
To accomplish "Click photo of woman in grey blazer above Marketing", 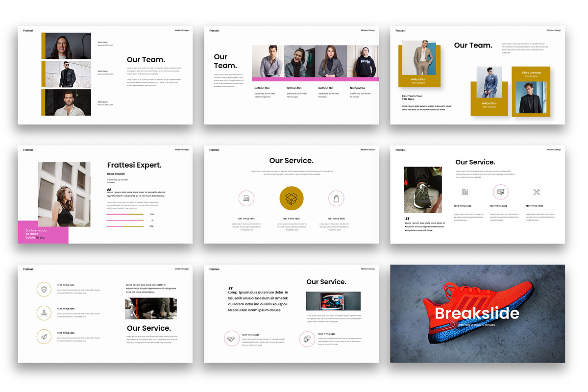I will coord(331,61).
